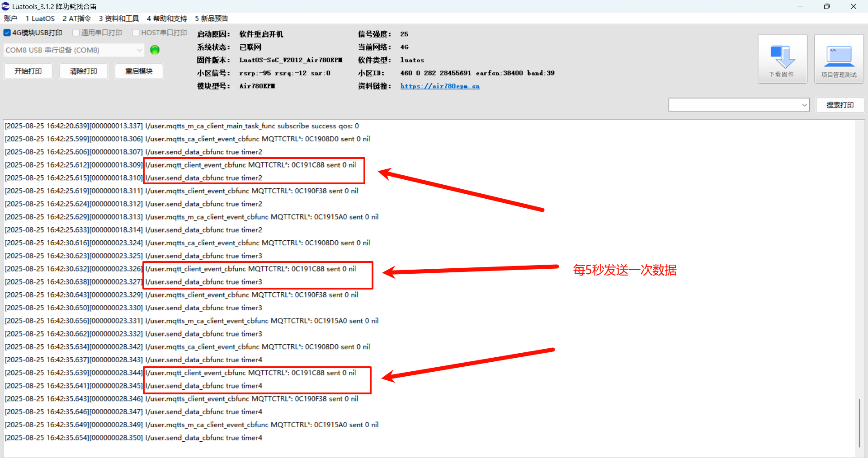Click the Luatools app icon in title bar

tap(5, 6)
